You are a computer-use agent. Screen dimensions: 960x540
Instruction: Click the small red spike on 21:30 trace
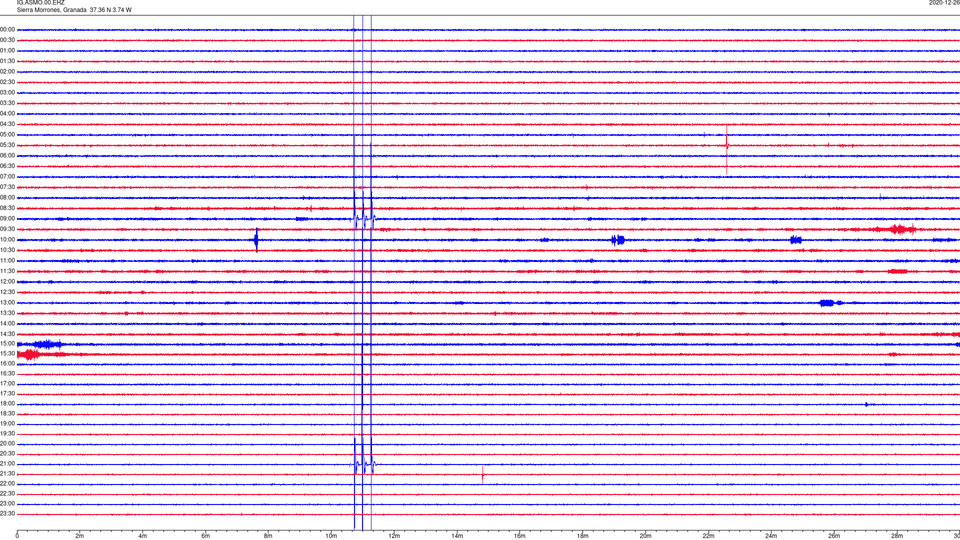482,474
